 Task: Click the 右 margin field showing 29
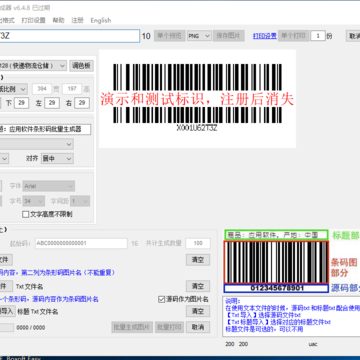82,103
